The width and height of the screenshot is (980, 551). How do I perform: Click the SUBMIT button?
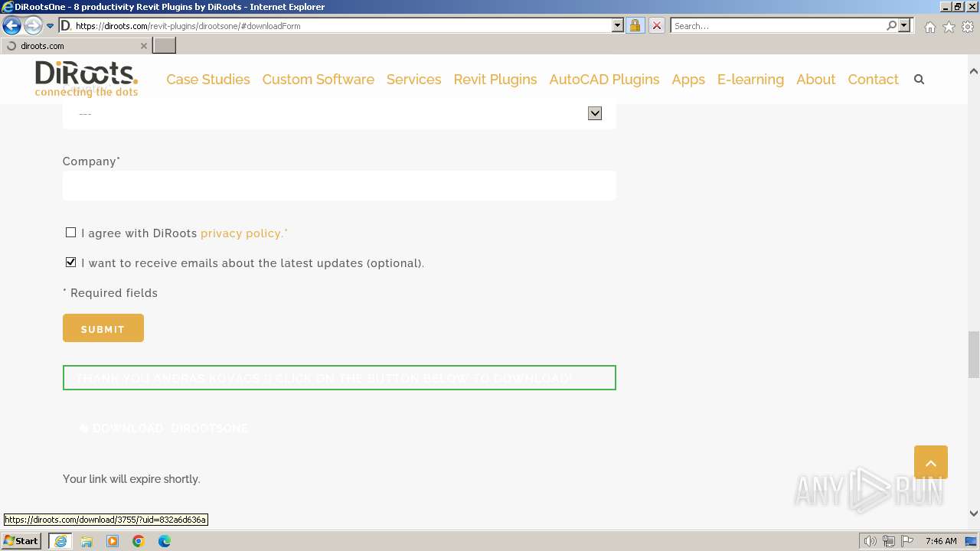point(103,328)
